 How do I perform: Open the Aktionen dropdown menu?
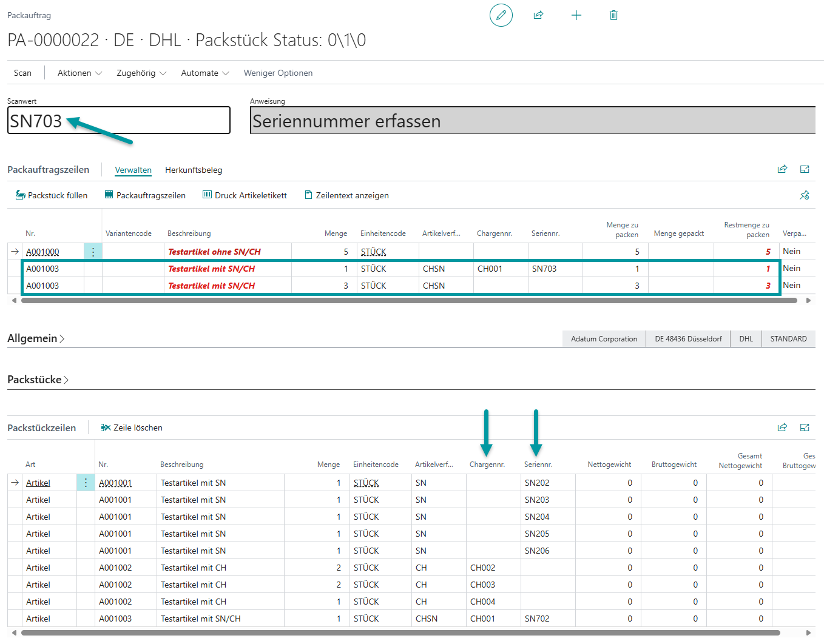click(x=79, y=73)
